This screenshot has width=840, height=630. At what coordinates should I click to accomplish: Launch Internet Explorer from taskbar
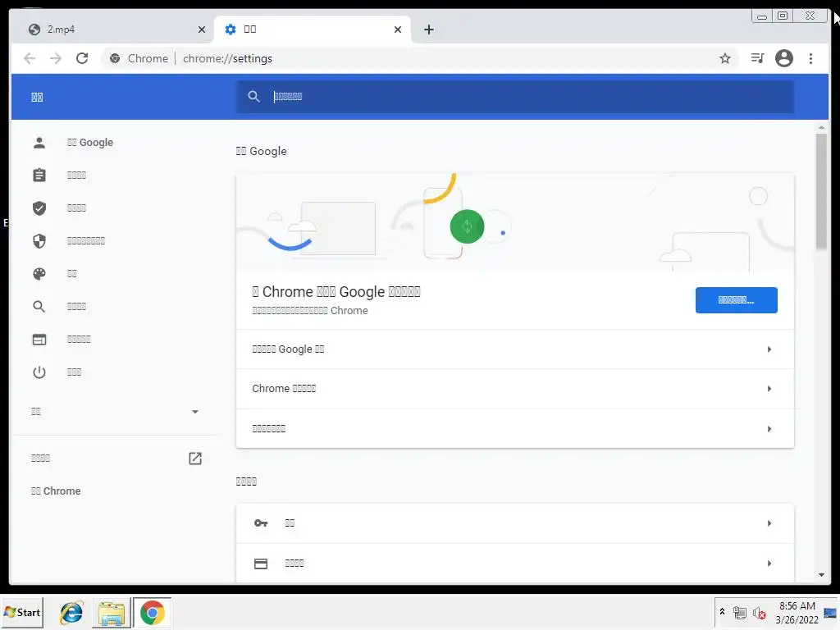point(71,612)
